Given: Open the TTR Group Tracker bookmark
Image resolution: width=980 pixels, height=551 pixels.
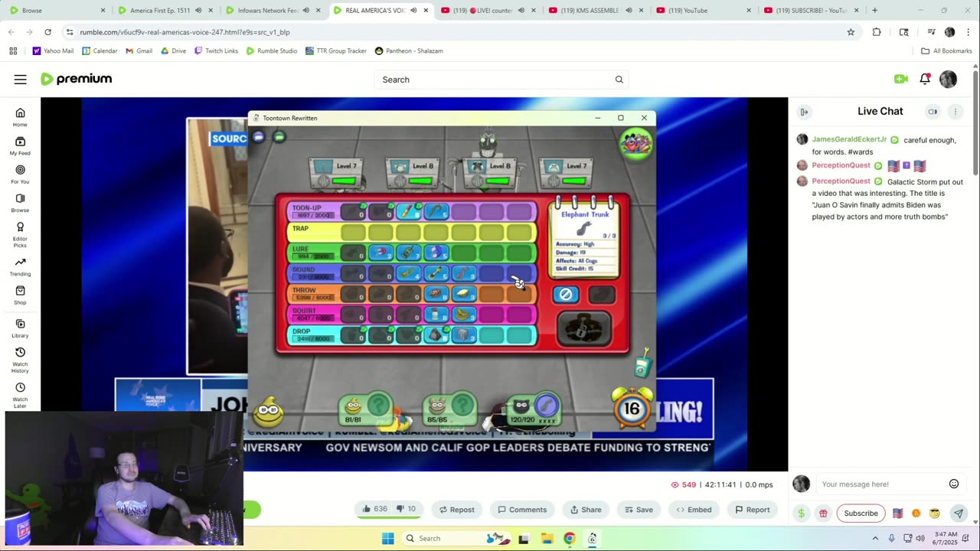Looking at the screenshot, I should (335, 51).
